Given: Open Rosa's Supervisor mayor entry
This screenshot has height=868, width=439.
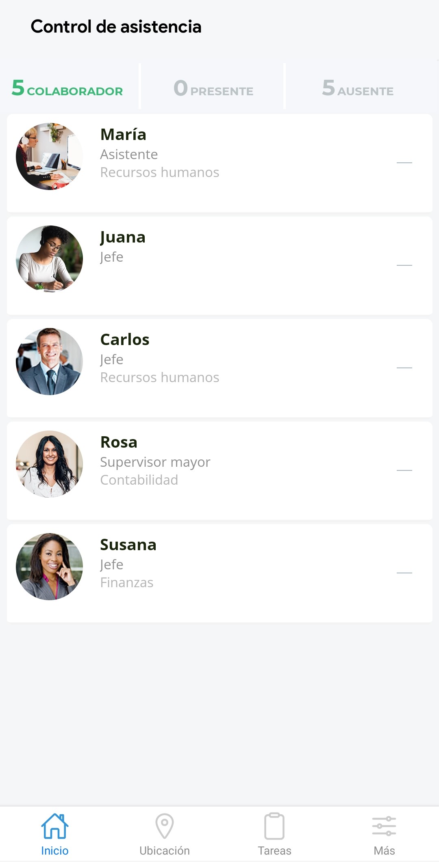Looking at the screenshot, I should pos(155,462).
